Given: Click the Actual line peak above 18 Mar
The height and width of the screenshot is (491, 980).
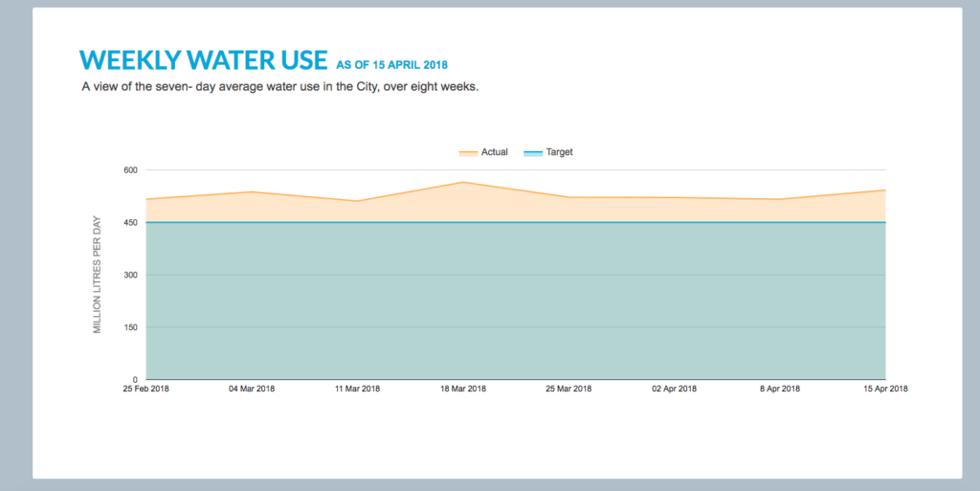Looking at the screenshot, I should [x=463, y=182].
